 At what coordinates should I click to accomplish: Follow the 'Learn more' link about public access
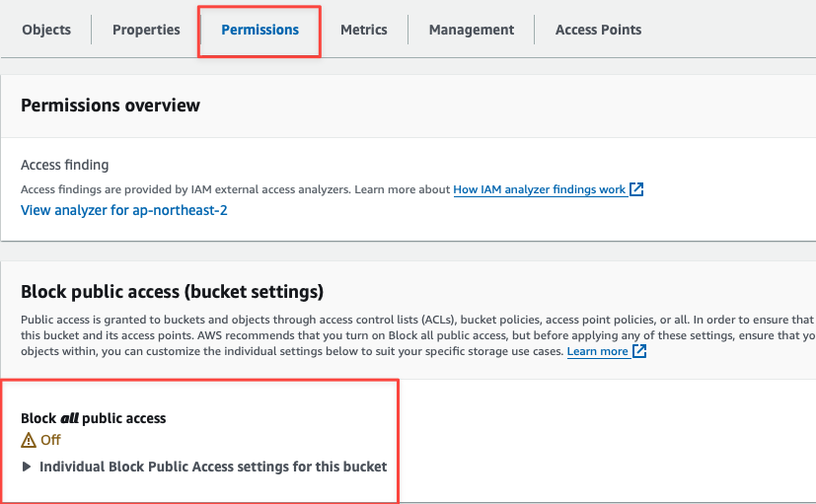point(597,352)
